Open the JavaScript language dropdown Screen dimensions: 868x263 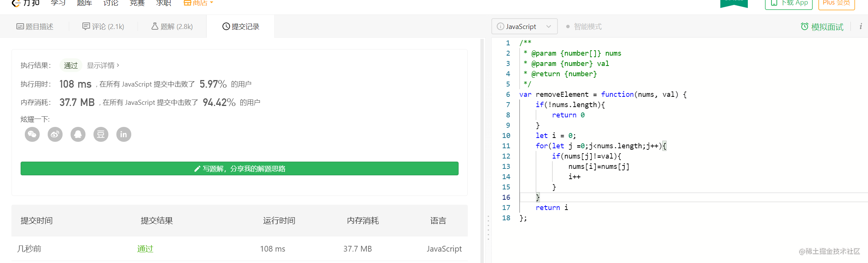click(525, 27)
